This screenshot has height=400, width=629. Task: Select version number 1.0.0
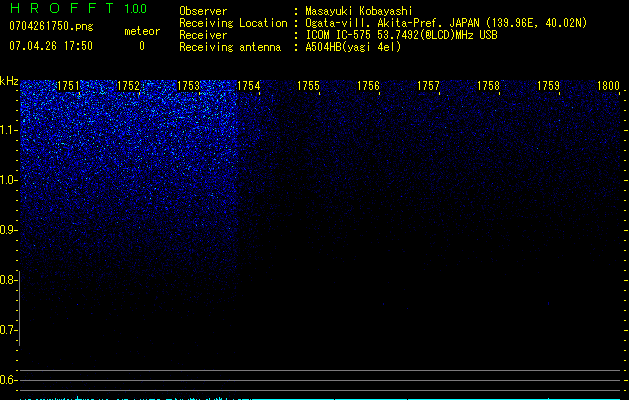pyautogui.click(x=135, y=8)
